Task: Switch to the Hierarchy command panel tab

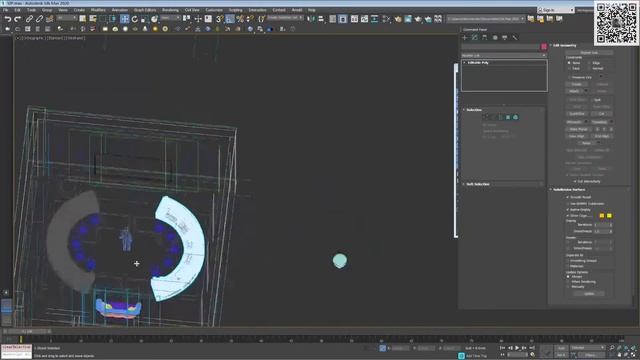Action: pyautogui.click(x=484, y=38)
